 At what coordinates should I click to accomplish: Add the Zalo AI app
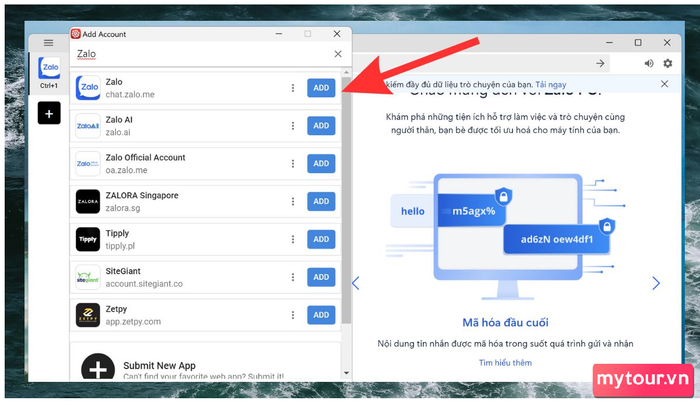coord(321,126)
